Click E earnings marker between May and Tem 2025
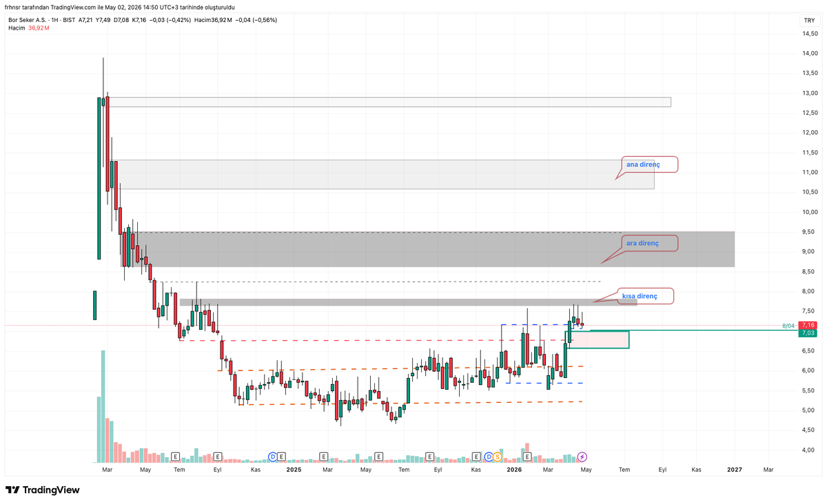Image resolution: width=827 pixels, height=504 pixels. tap(378, 456)
